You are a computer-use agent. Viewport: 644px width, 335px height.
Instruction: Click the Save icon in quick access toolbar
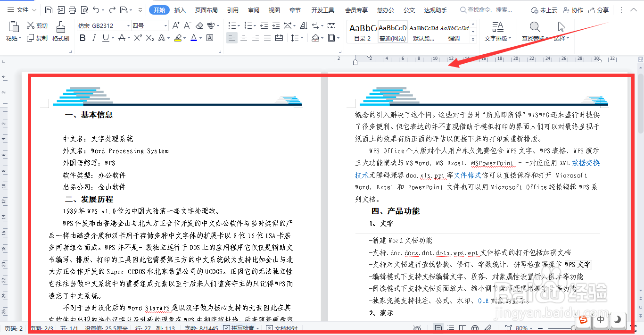coord(49,10)
